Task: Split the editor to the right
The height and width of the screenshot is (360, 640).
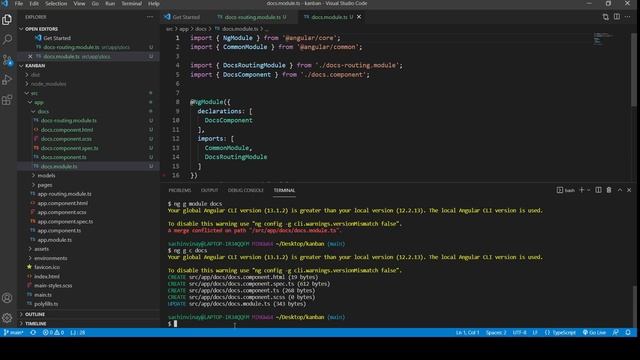Action: point(617,17)
